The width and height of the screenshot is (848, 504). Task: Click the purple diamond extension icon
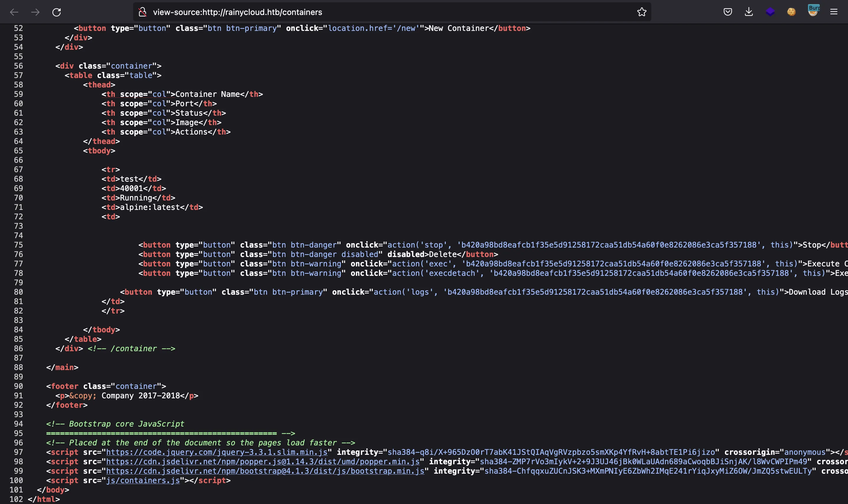(x=770, y=12)
